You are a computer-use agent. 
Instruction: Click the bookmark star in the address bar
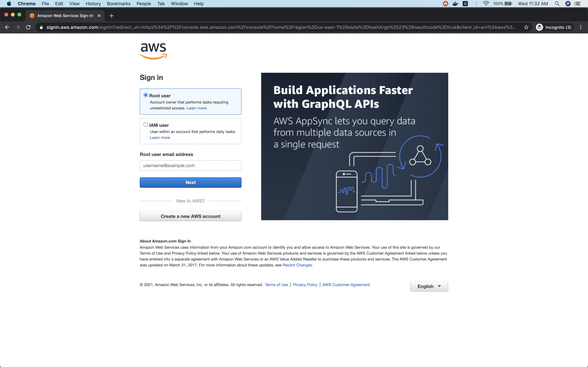[x=526, y=27]
